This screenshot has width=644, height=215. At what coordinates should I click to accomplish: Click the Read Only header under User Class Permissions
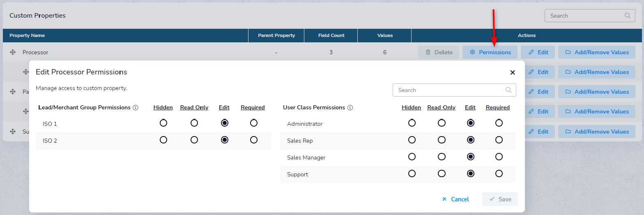pos(441,107)
